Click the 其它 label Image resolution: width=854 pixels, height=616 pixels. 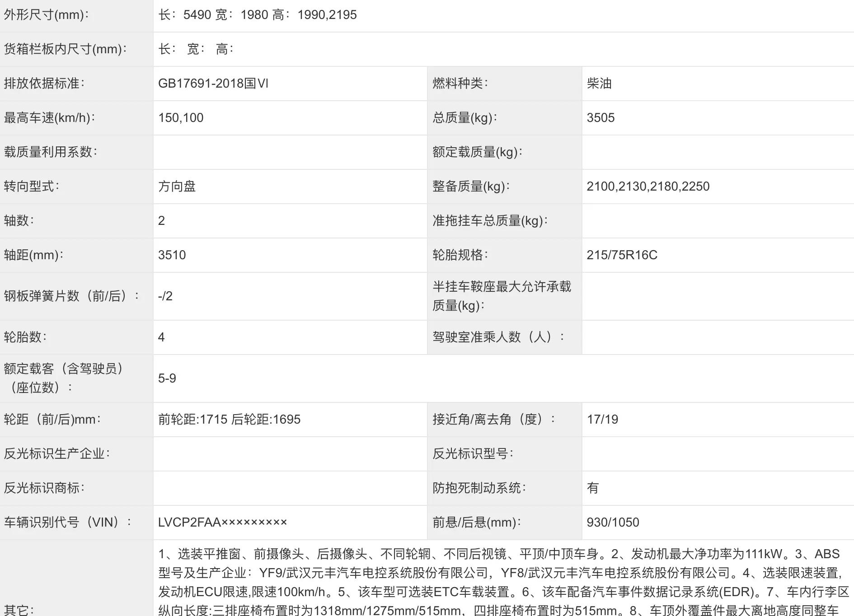(19, 610)
